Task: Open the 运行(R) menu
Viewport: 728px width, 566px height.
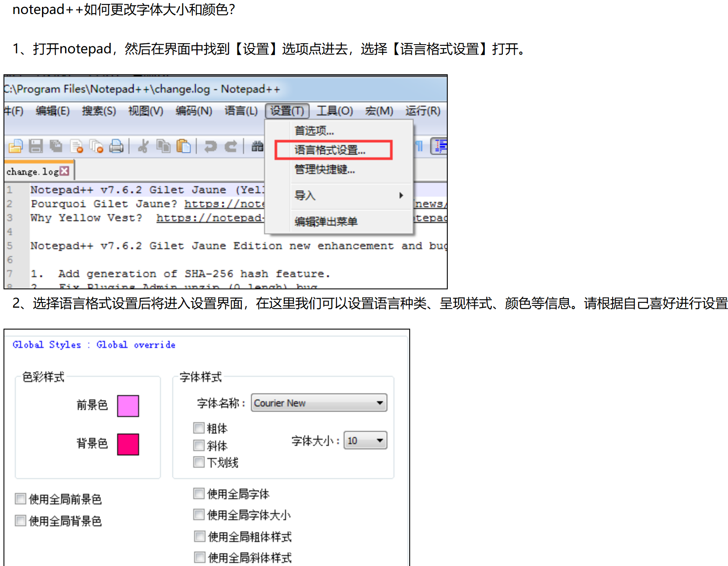Action: (423, 111)
